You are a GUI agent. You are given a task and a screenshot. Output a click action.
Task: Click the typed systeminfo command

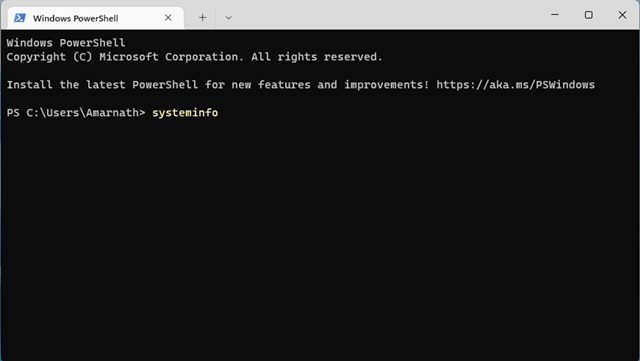coord(185,112)
